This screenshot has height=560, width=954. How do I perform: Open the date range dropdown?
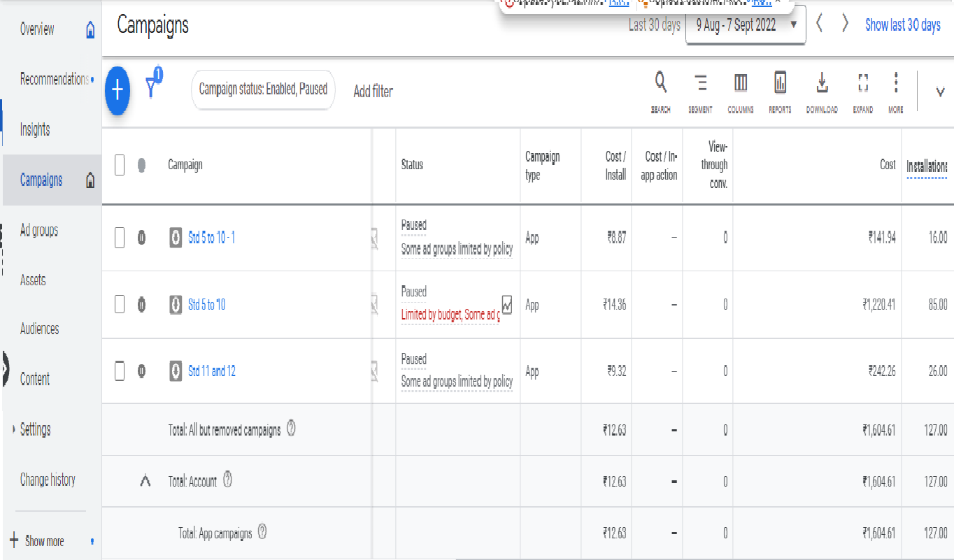click(x=745, y=25)
